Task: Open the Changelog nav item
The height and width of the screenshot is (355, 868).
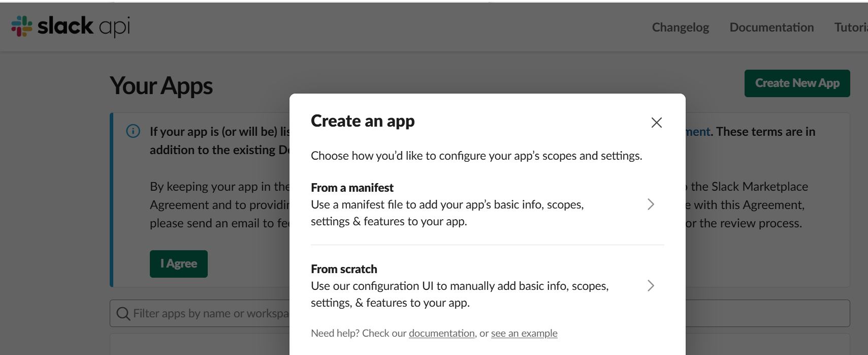Action: (680, 27)
